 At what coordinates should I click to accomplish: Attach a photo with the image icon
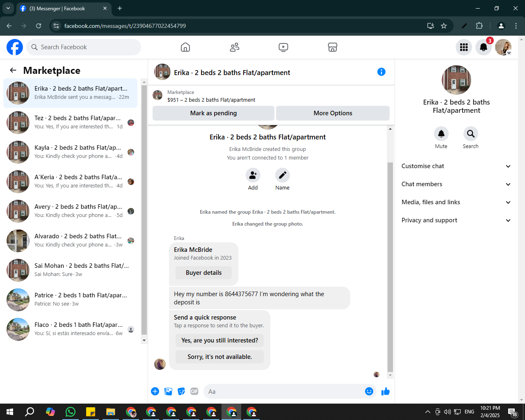[168, 391]
